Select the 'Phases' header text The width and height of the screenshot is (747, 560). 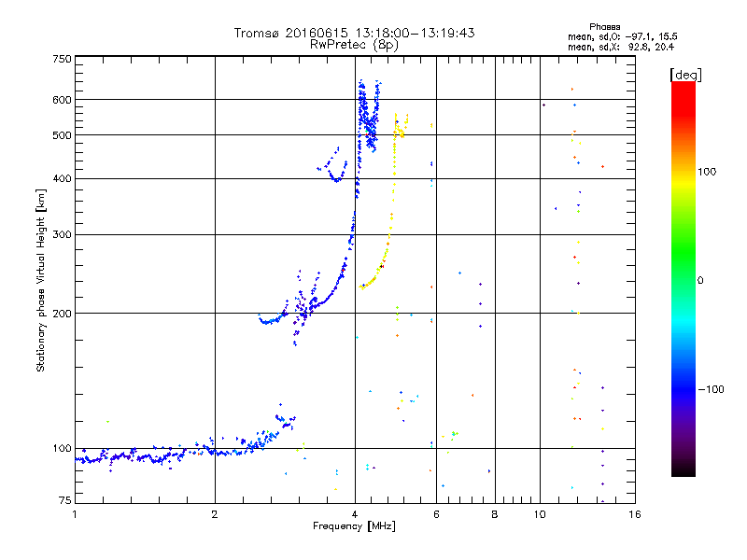[x=604, y=27]
